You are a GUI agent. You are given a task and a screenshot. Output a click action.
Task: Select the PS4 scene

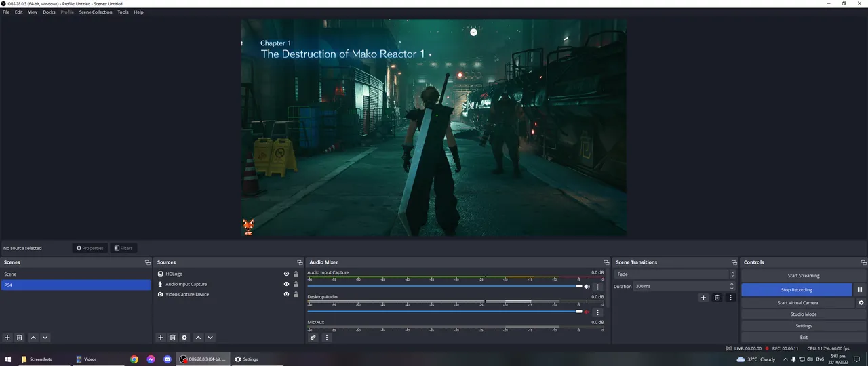click(76, 285)
